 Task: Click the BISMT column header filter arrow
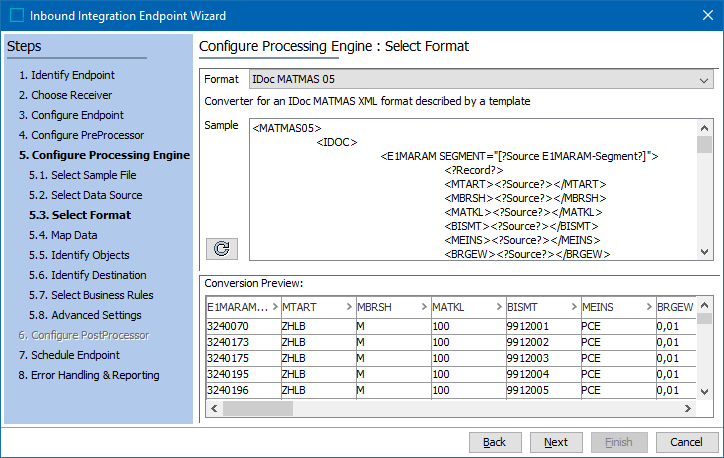pyautogui.click(x=572, y=305)
